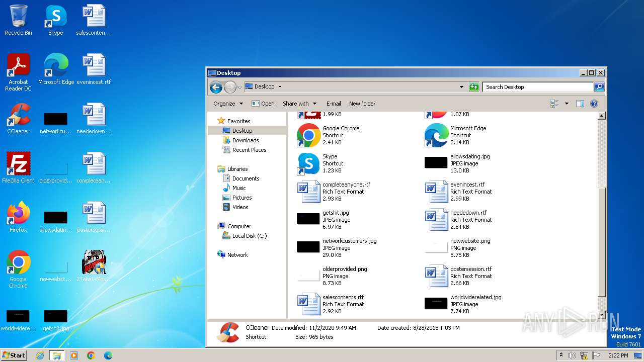
Task: Select completeanyone.rtf file icon in Explorer
Action: click(308, 192)
